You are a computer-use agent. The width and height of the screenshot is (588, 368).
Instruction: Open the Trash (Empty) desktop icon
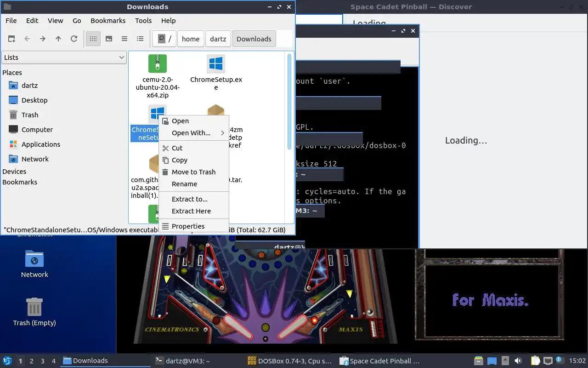tap(34, 312)
